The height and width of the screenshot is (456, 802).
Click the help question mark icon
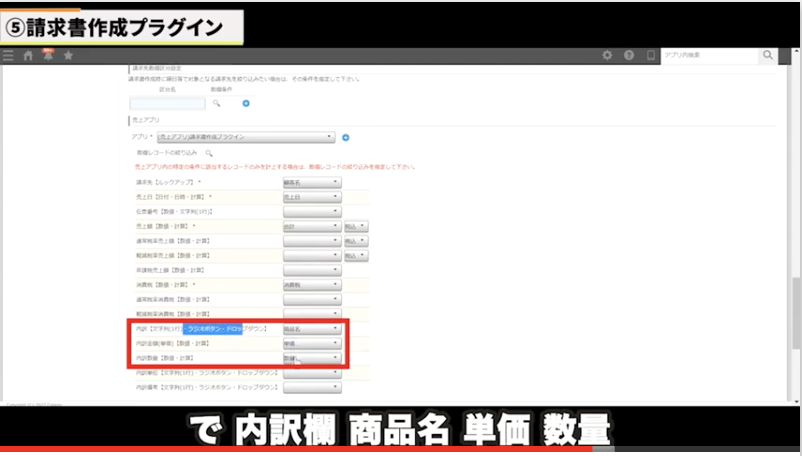coord(629,56)
